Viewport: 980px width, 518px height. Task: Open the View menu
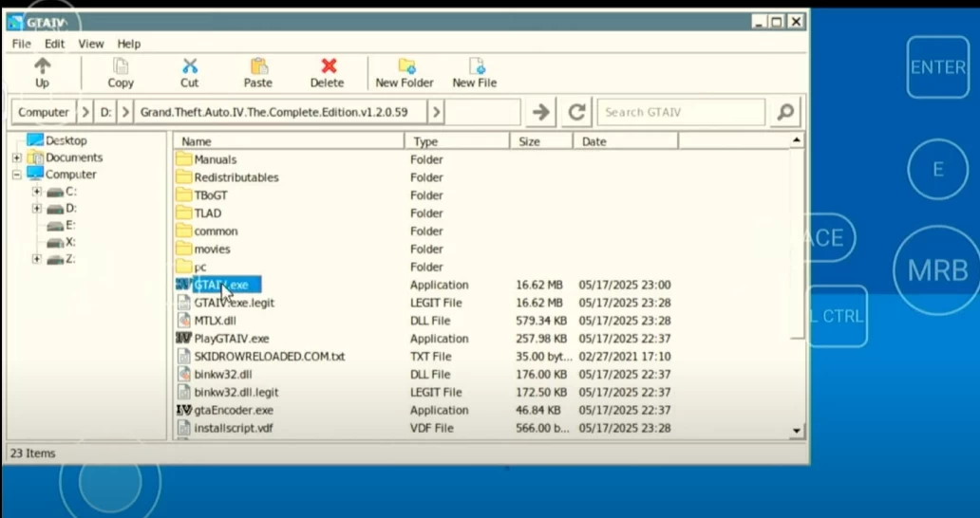[91, 44]
